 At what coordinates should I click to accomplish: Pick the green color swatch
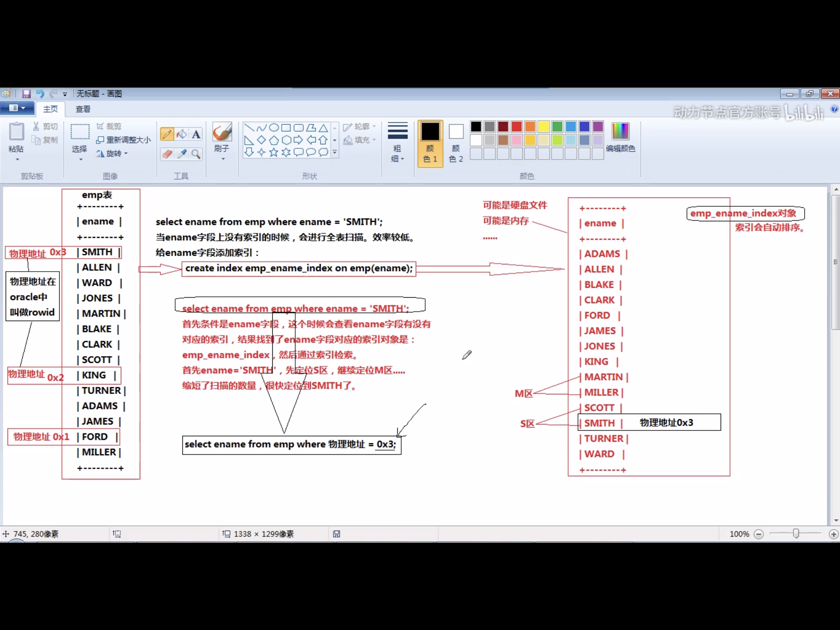(557, 127)
